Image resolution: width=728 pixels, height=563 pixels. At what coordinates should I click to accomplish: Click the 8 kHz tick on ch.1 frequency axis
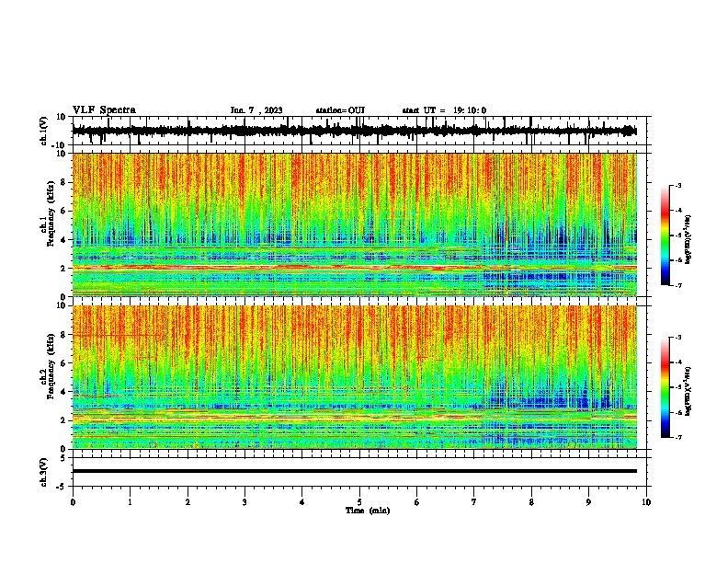[x=63, y=182]
